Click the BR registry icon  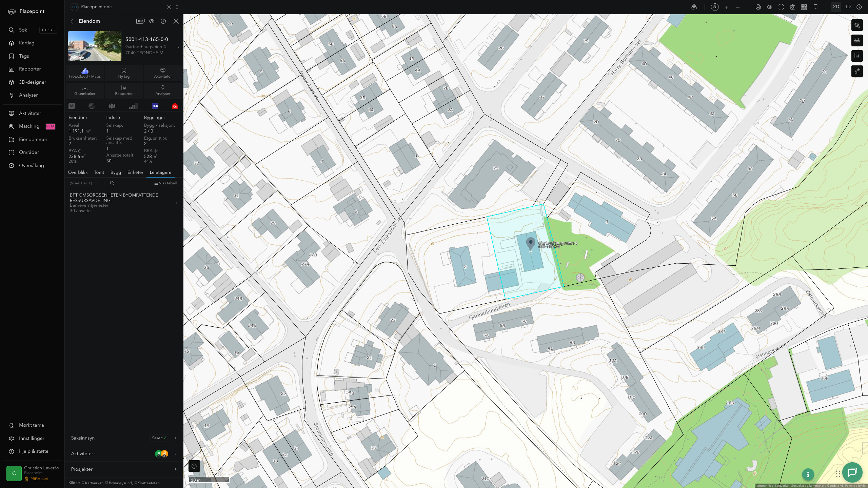[x=72, y=106]
